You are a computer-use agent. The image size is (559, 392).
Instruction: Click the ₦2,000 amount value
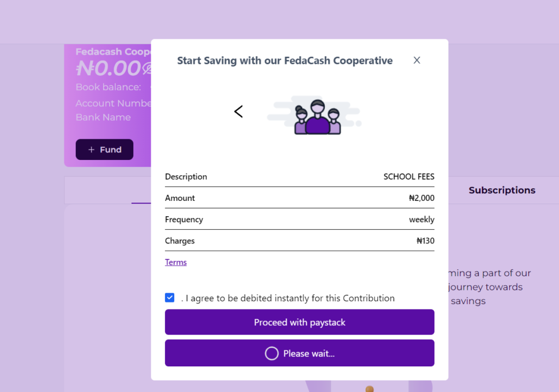point(421,198)
